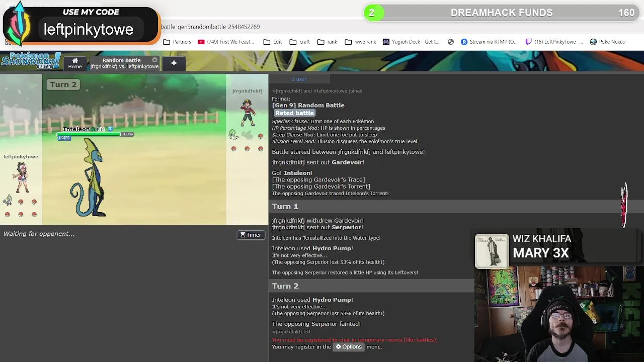Open the rank bookmark folder
Screen dimensions: 644x362
(328, 42)
